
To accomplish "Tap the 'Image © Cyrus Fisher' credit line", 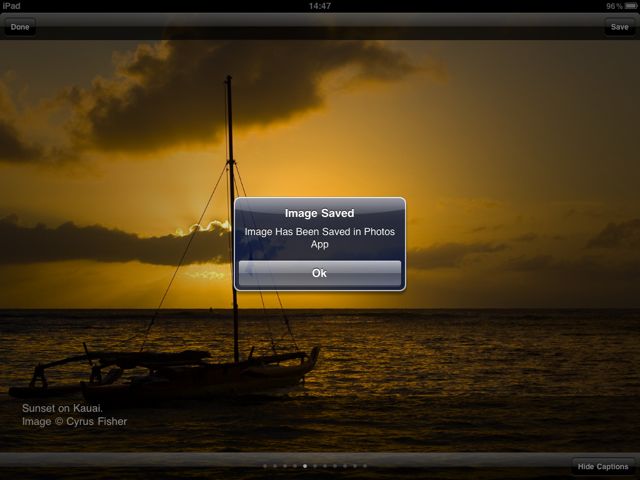I will pyautogui.click(x=74, y=422).
